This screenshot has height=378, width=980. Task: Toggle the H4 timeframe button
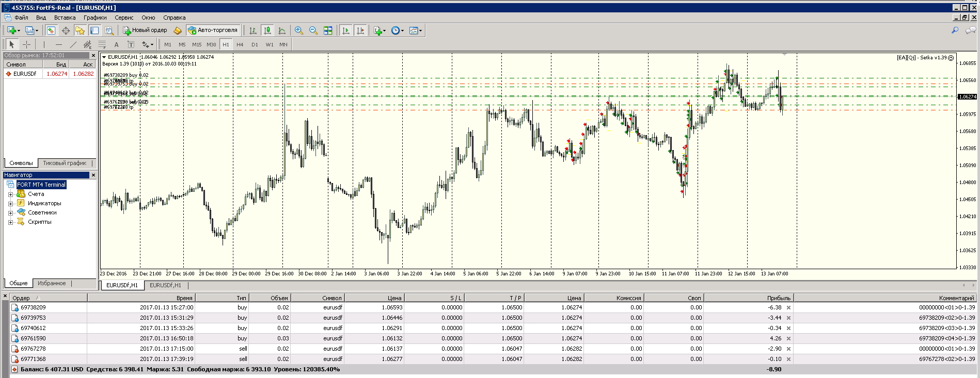click(x=240, y=44)
